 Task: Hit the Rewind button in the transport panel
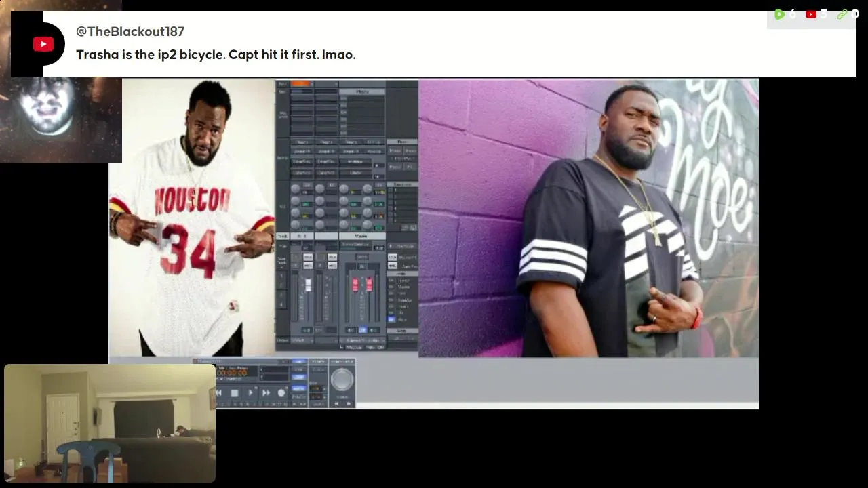(x=219, y=392)
